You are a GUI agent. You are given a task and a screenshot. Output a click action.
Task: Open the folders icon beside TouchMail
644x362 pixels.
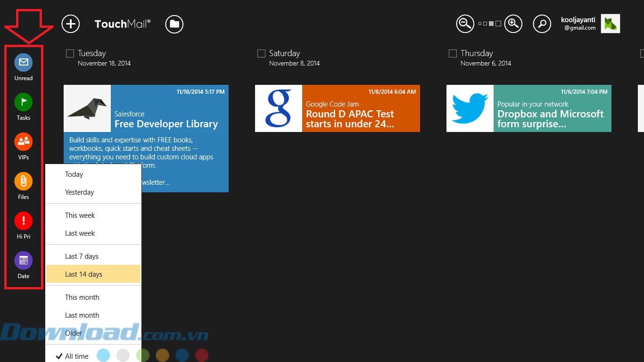click(x=174, y=24)
